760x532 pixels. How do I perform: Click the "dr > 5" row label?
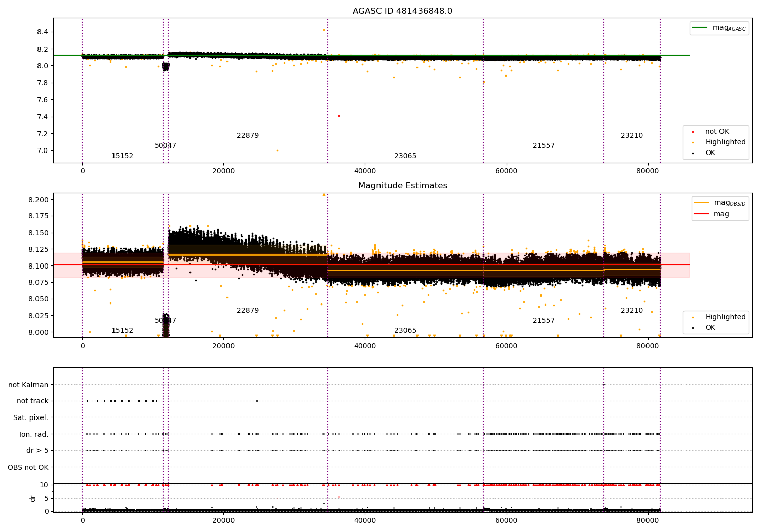[x=37, y=451]
